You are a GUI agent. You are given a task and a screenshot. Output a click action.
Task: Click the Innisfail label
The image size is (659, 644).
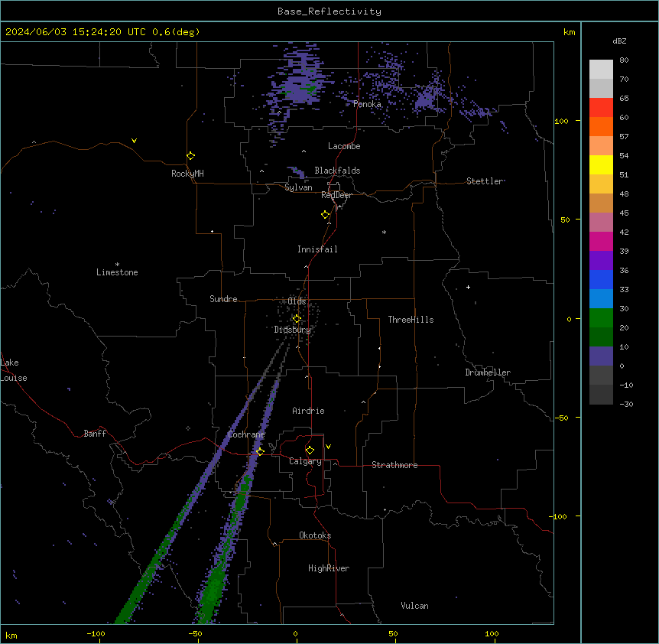pyautogui.click(x=317, y=249)
